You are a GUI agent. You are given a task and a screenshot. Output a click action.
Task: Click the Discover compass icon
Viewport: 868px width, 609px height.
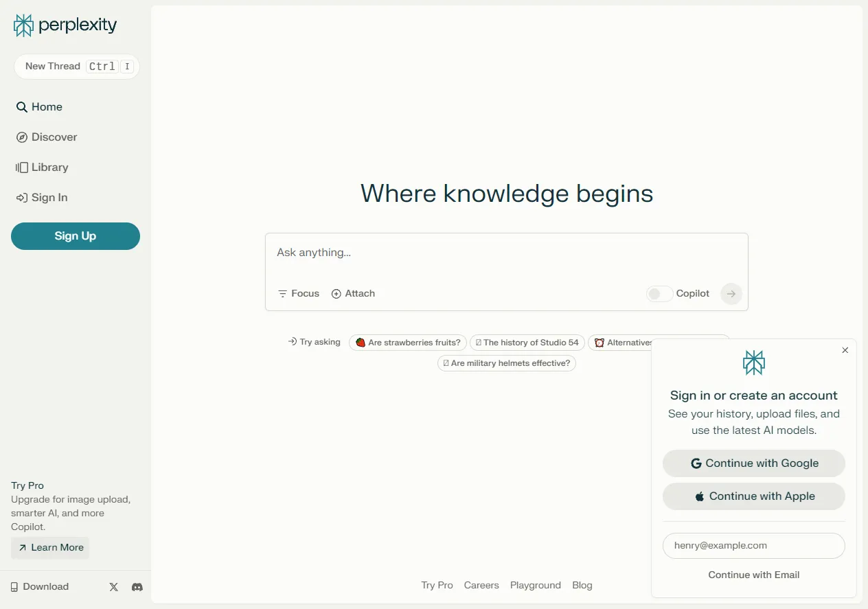point(22,137)
